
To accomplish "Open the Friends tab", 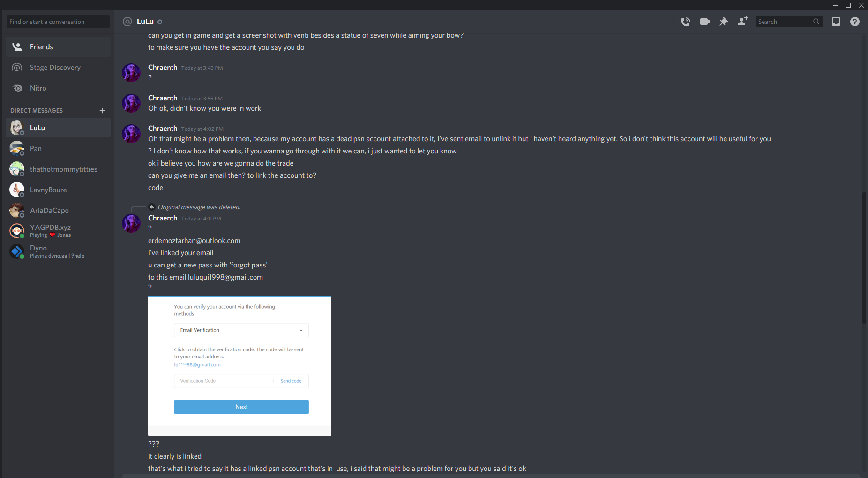I will (58, 47).
